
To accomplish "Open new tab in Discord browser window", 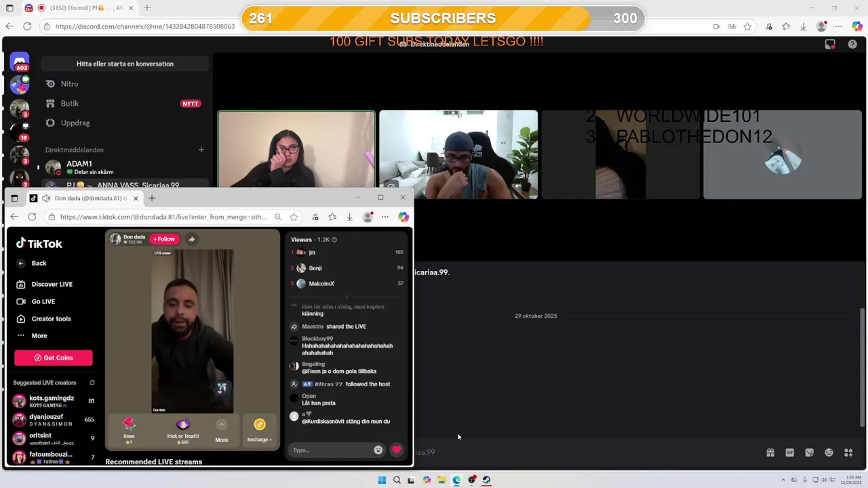I will point(147,8).
